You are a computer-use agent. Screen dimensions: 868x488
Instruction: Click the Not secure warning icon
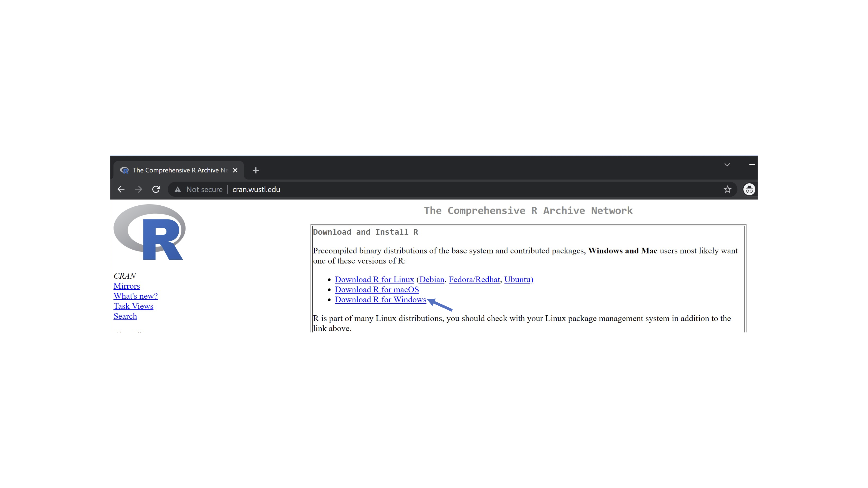click(178, 190)
